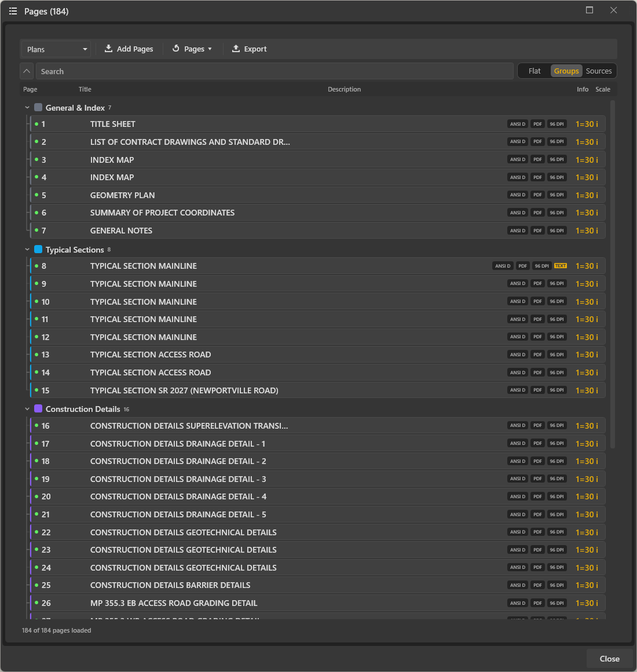Select MP 355.3 EB ACCESS ROAD GRADING row

pos(318,603)
